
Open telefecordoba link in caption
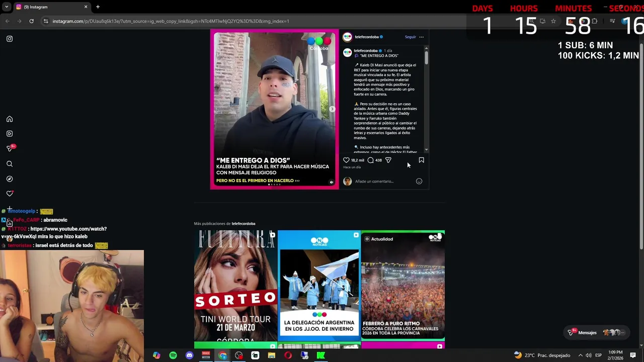[366, 51]
